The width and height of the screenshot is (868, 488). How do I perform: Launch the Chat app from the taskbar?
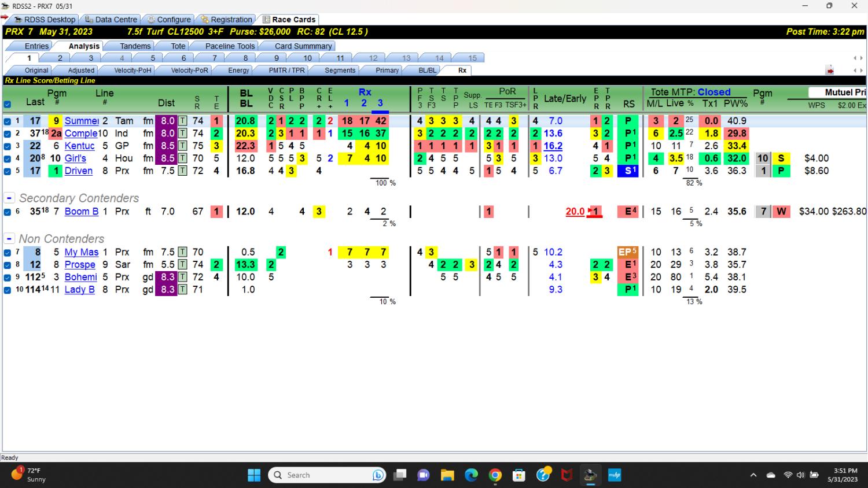click(424, 475)
